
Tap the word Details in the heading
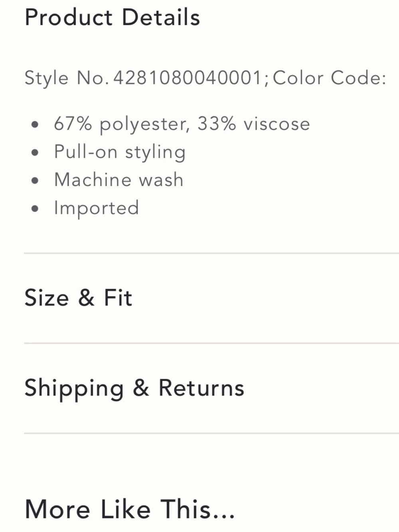pos(161,18)
